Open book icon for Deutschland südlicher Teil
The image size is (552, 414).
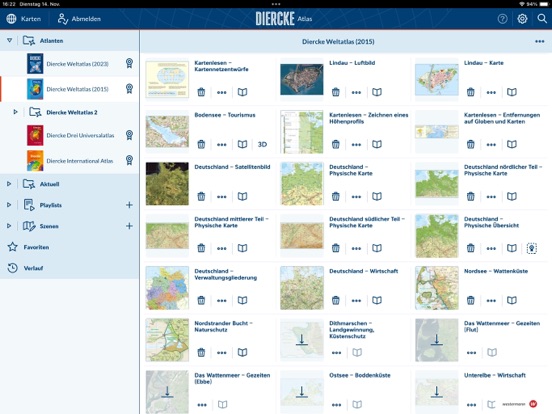377,248
